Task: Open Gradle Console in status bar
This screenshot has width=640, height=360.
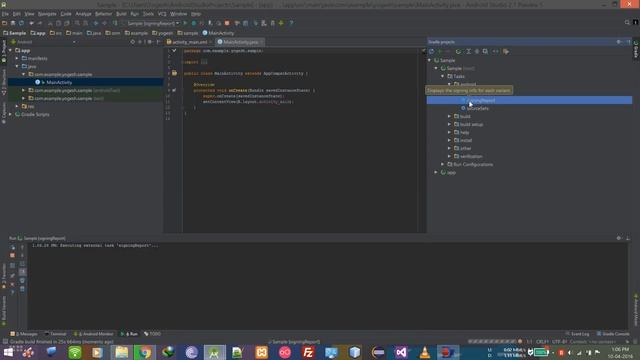Action: 613,334
